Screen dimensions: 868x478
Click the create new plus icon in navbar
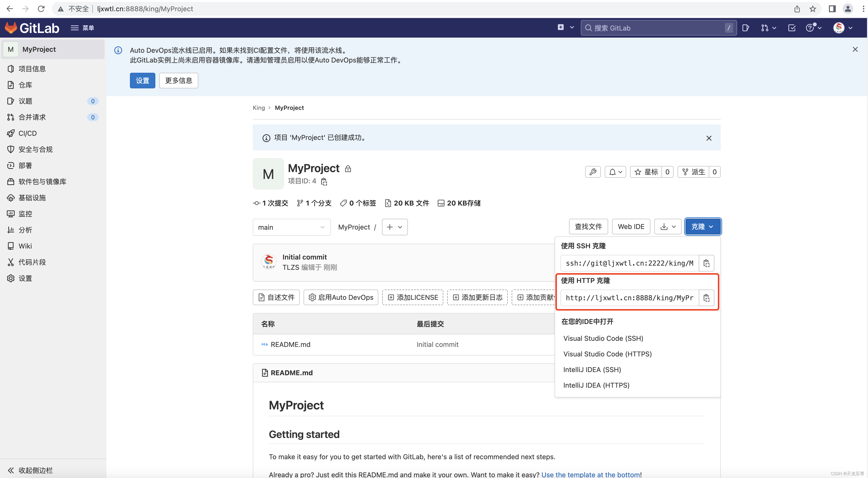[x=561, y=28]
